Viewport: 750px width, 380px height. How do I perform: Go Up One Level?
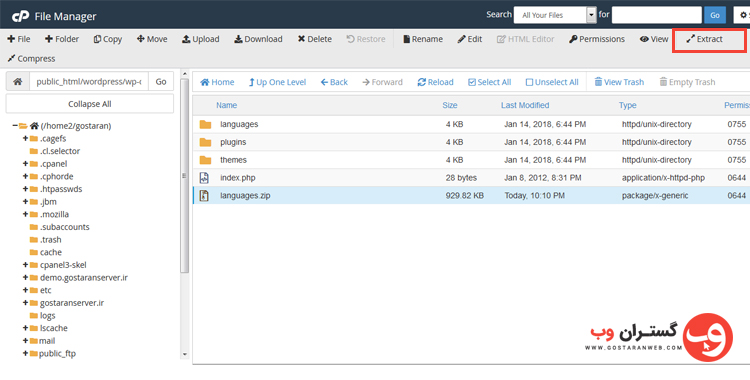tap(277, 82)
